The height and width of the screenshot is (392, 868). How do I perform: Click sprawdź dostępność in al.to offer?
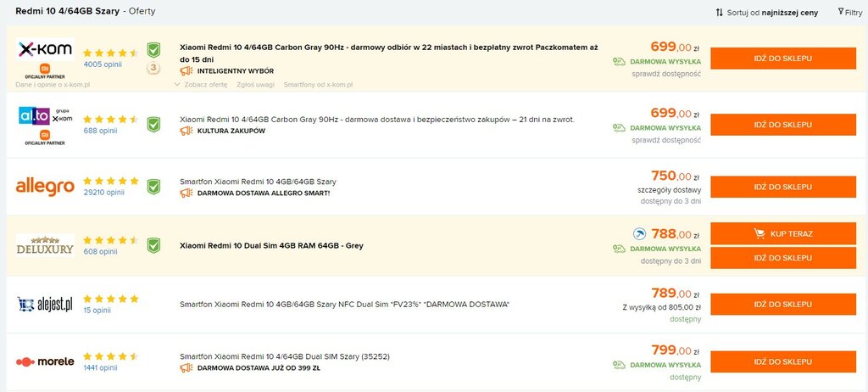(x=666, y=140)
